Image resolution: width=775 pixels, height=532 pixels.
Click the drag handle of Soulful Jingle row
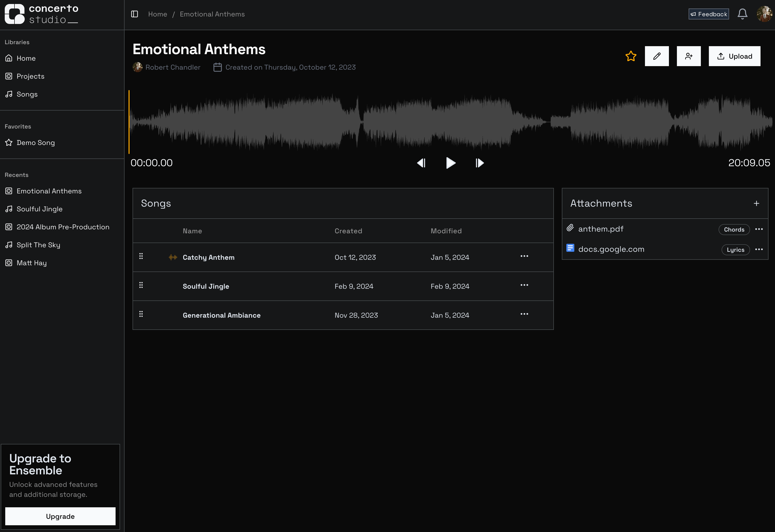pyautogui.click(x=141, y=285)
